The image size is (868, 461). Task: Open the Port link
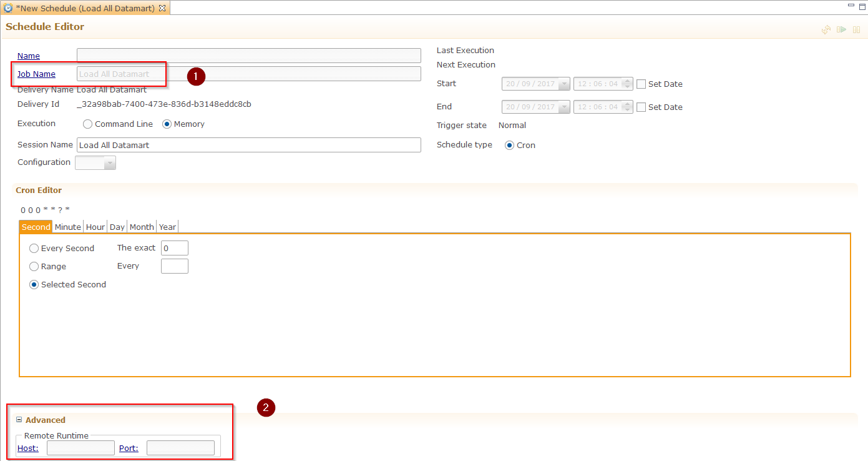(129, 448)
